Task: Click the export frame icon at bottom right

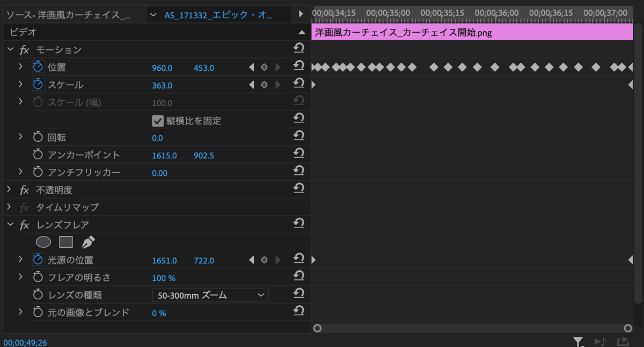Action: 623,341
